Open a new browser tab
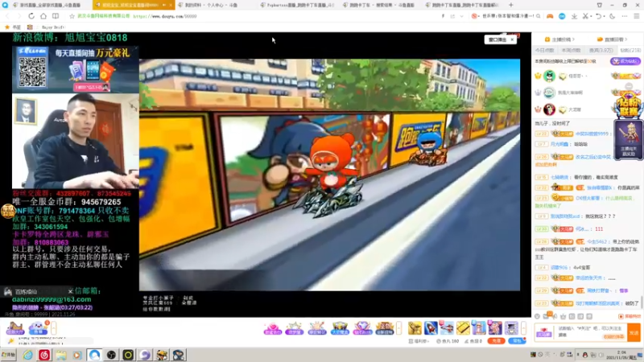Viewport: 644px width, 362px height. pyautogui.click(x=511, y=5)
